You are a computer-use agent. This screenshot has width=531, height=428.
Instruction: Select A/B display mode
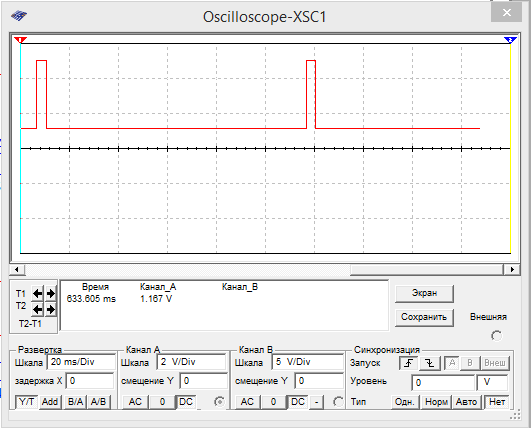tap(99, 402)
